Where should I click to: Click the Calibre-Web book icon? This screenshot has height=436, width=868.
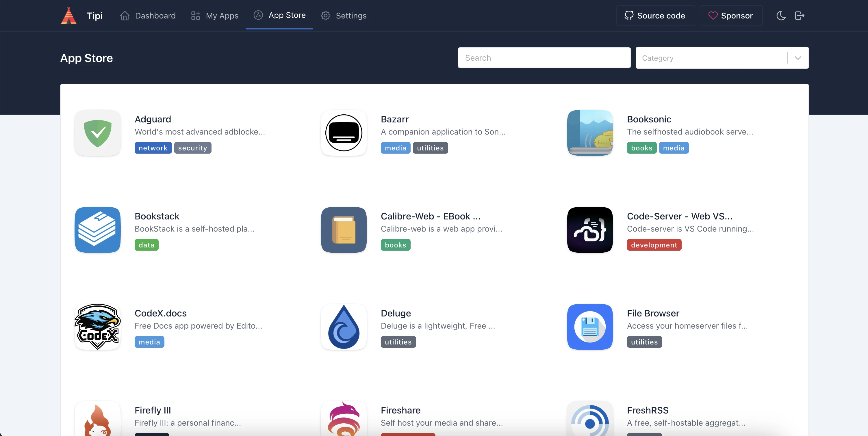344,230
